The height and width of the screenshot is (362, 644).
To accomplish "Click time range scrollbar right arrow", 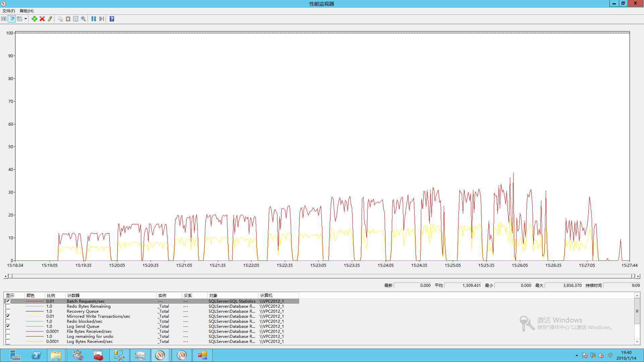I will pyautogui.click(x=638, y=276).
